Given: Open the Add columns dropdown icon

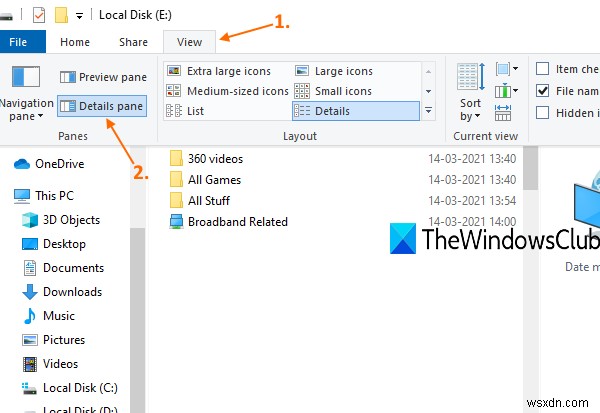Looking at the screenshot, I should pos(507,91).
